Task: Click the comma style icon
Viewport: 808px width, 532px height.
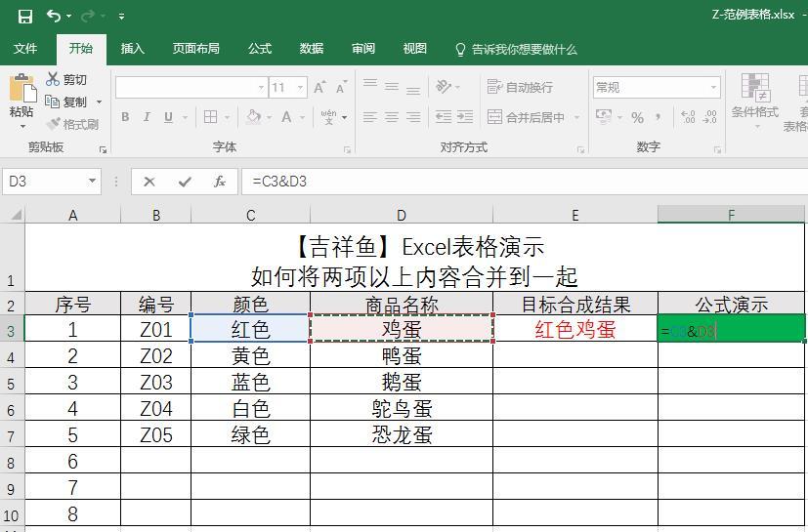Action: (659, 117)
